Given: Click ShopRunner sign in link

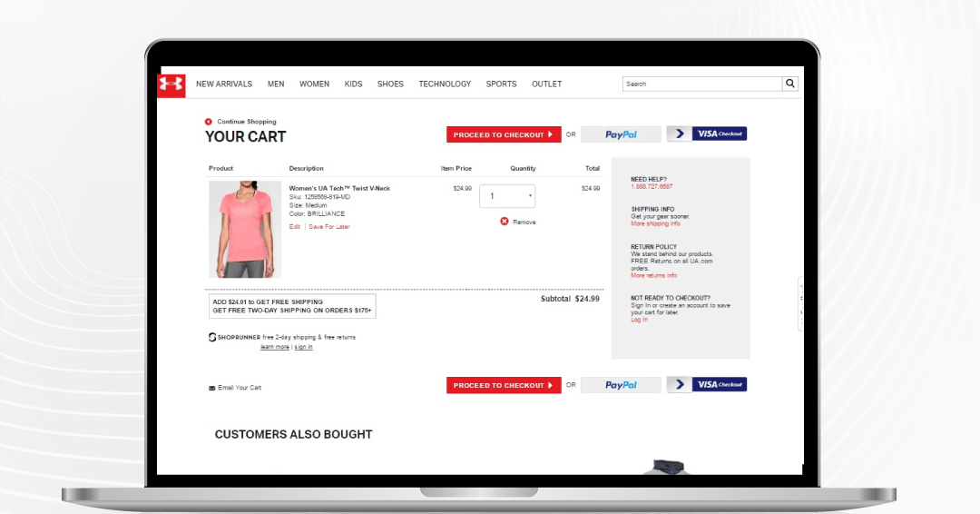Looking at the screenshot, I should point(304,347).
